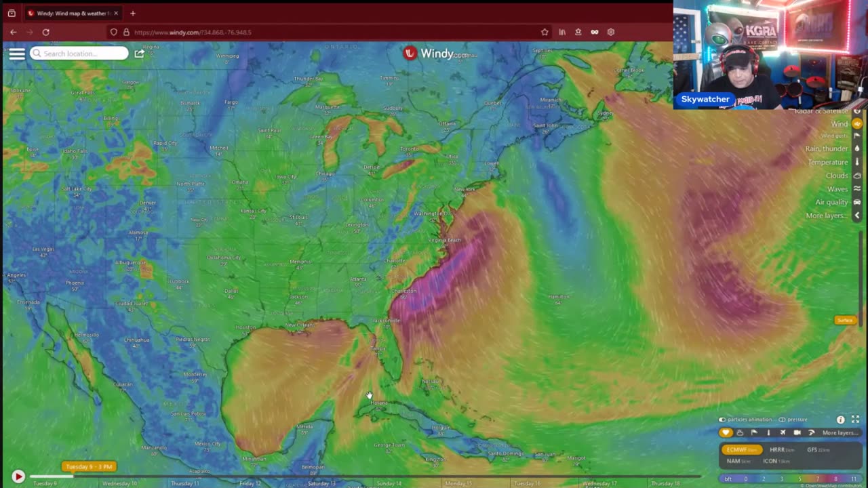This screenshot has height=488, width=868.
Task: Select the ECMWF forecast model
Action: [x=741, y=450]
